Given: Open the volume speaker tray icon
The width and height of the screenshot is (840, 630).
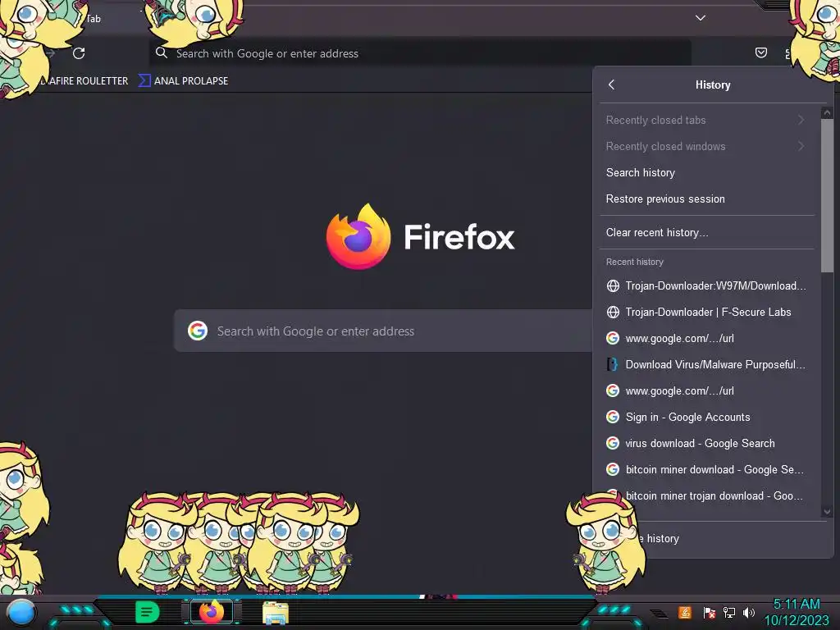Looking at the screenshot, I should 749,612.
